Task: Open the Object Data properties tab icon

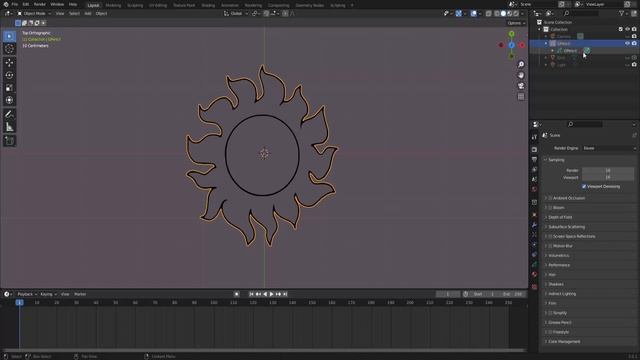Action: [x=534, y=264]
